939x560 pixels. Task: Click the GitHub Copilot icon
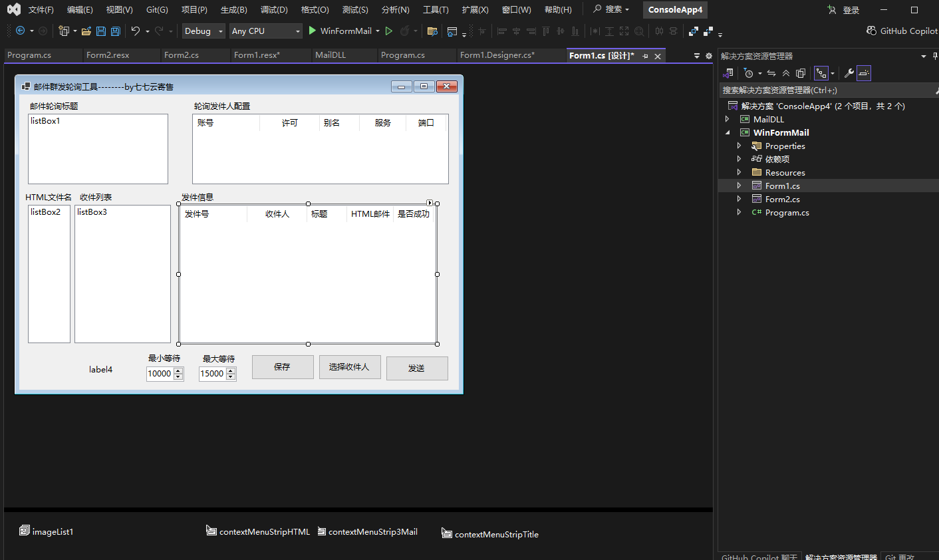pyautogui.click(x=871, y=31)
